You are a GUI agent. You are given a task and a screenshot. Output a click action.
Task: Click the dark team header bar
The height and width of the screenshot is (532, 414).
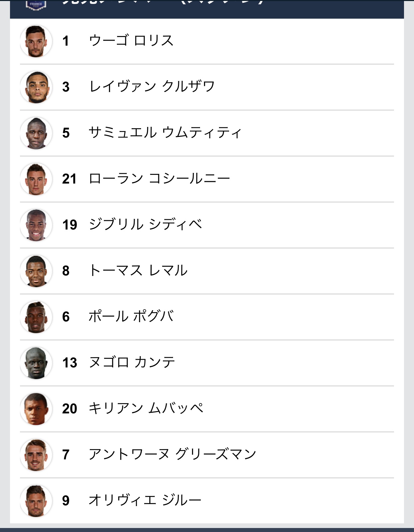click(207, 9)
